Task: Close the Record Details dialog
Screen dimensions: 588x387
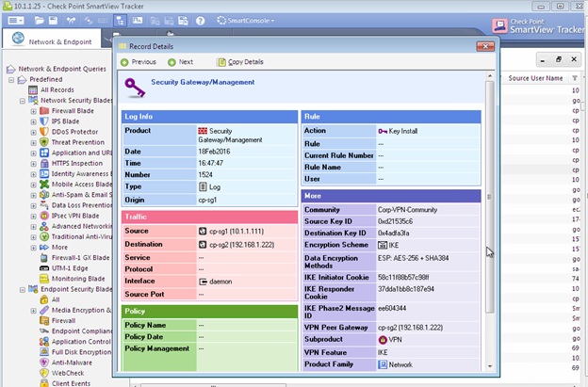Action: tap(485, 46)
